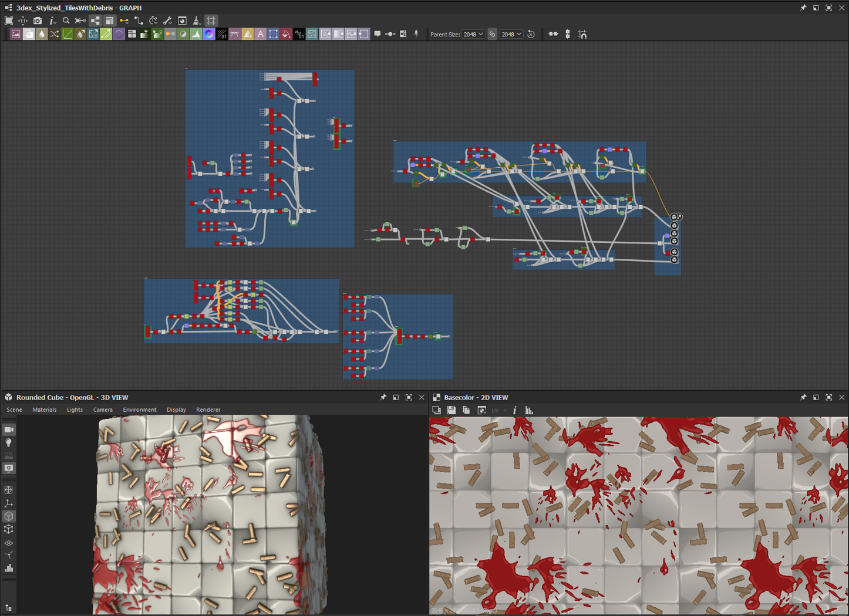Align selected nodes horizontally
Viewport: 849px width, 616px height.
(553, 35)
